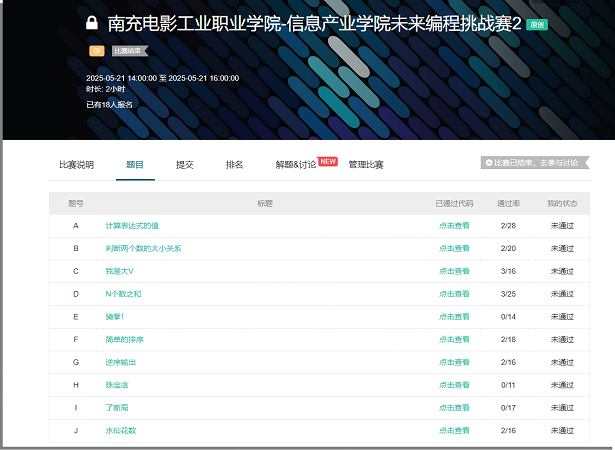The height and width of the screenshot is (450, 615).
Task: Click the 题号 column header
Action: tap(76, 203)
